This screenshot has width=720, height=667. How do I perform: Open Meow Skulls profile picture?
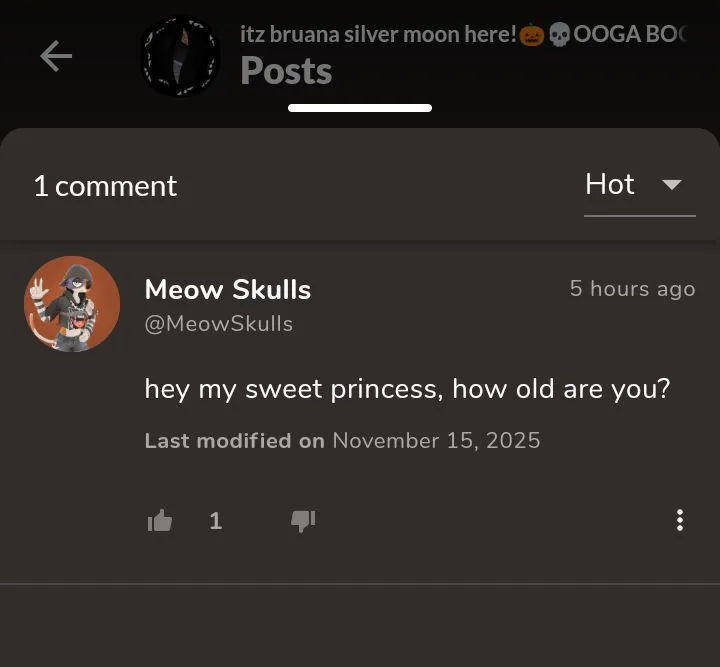click(x=72, y=304)
